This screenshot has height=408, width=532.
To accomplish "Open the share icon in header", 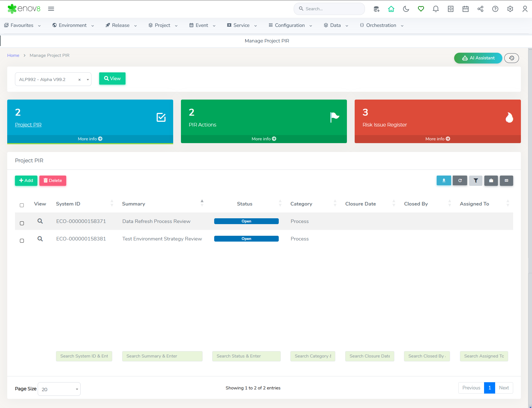I will coord(480,9).
